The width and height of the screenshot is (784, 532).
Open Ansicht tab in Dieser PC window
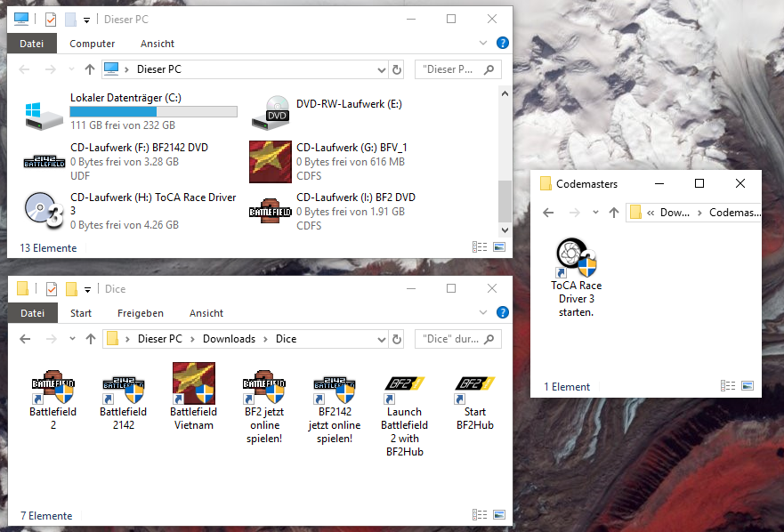158,44
